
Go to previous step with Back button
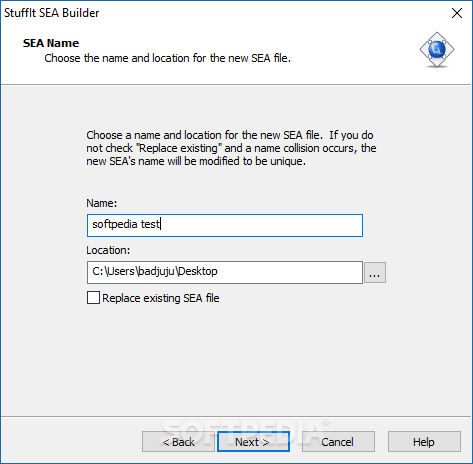pyautogui.click(x=178, y=442)
